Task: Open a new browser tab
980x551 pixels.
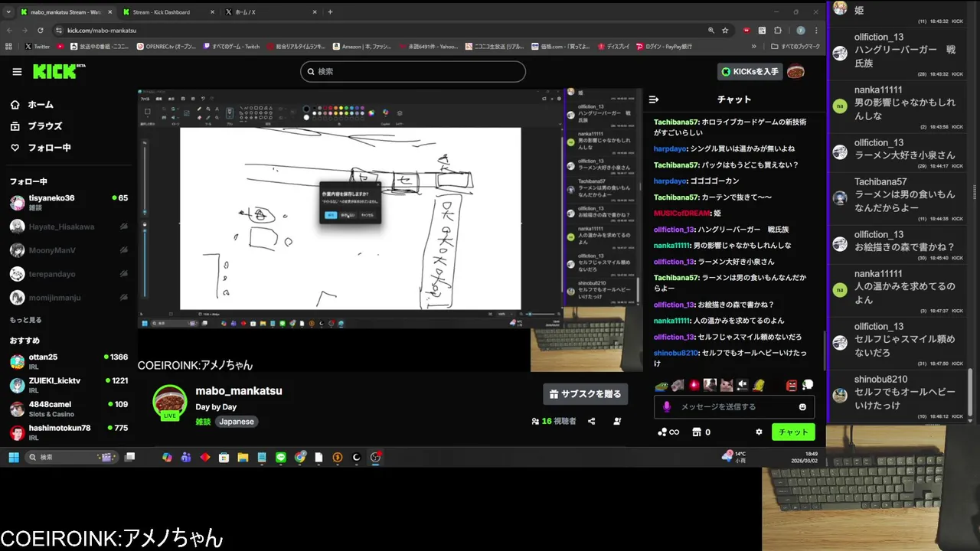Action: coord(330,12)
